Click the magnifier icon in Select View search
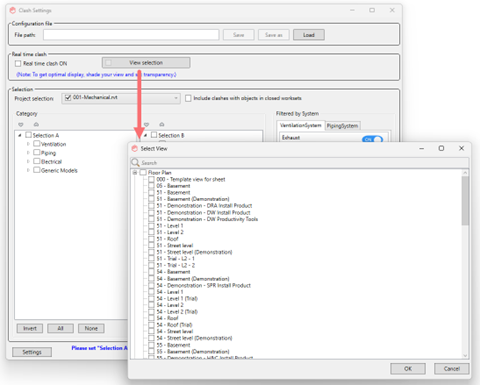The height and width of the screenshot is (385, 480). coord(135,163)
